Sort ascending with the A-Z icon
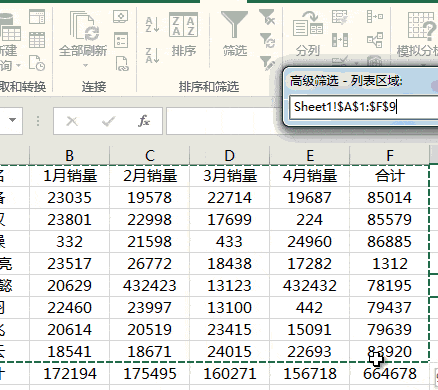Image resolution: width=438 pixels, height=390 pixels. [x=152, y=24]
